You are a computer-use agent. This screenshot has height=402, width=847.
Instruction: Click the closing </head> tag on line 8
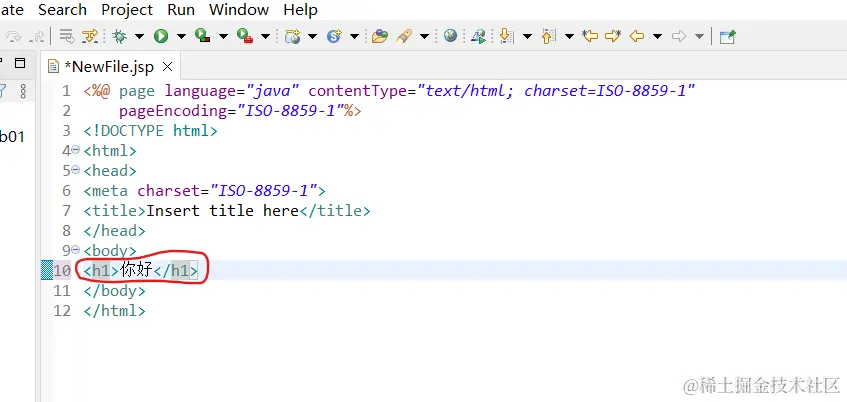pyautogui.click(x=115, y=231)
